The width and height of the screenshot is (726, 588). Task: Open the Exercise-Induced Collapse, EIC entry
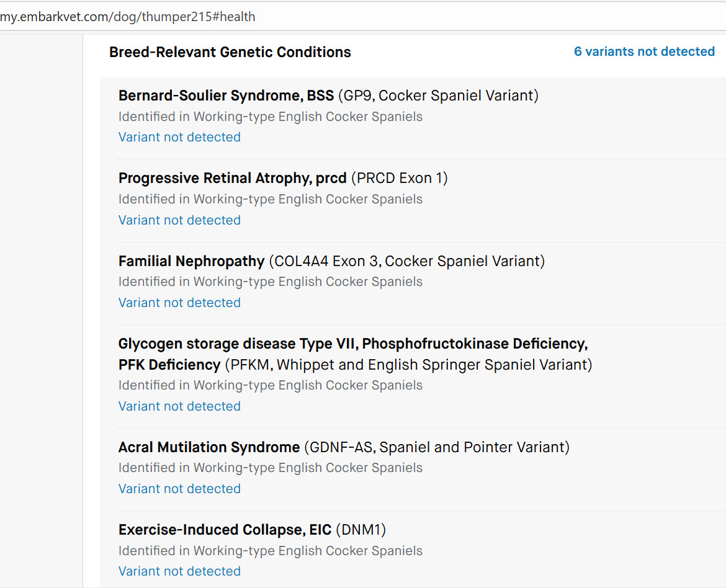(x=226, y=530)
